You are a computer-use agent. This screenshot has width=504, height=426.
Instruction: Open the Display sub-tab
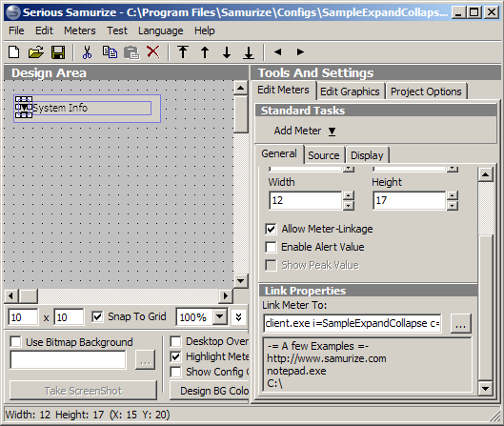click(x=367, y=155)
